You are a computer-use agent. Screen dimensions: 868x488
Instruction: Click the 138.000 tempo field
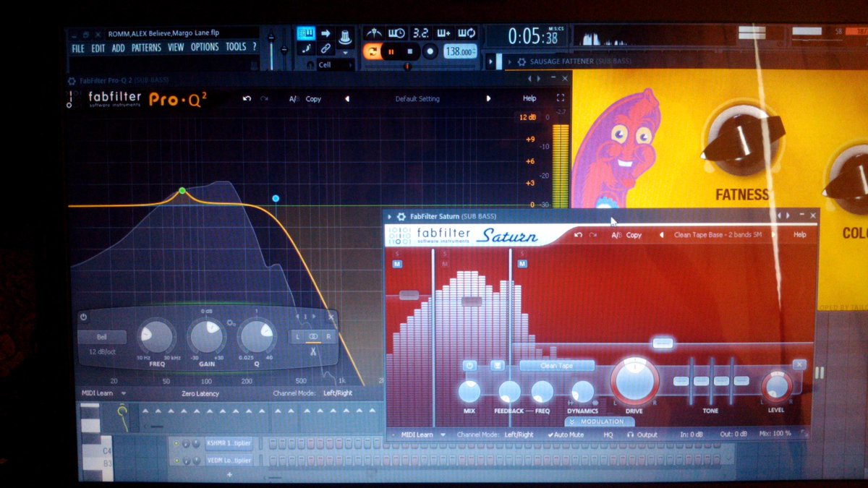(459, 51)
